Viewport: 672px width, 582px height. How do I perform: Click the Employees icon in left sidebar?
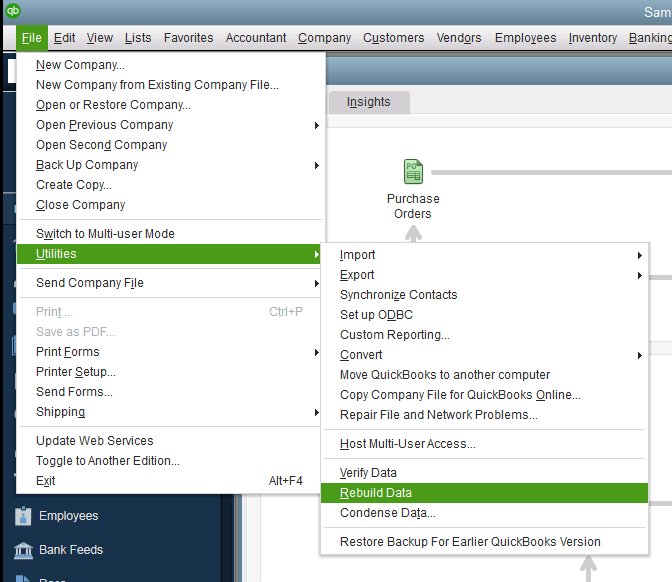(x=23, y=516)
